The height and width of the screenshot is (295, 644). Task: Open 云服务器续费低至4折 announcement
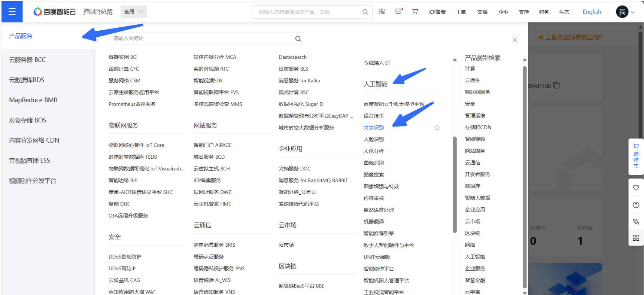574,37
